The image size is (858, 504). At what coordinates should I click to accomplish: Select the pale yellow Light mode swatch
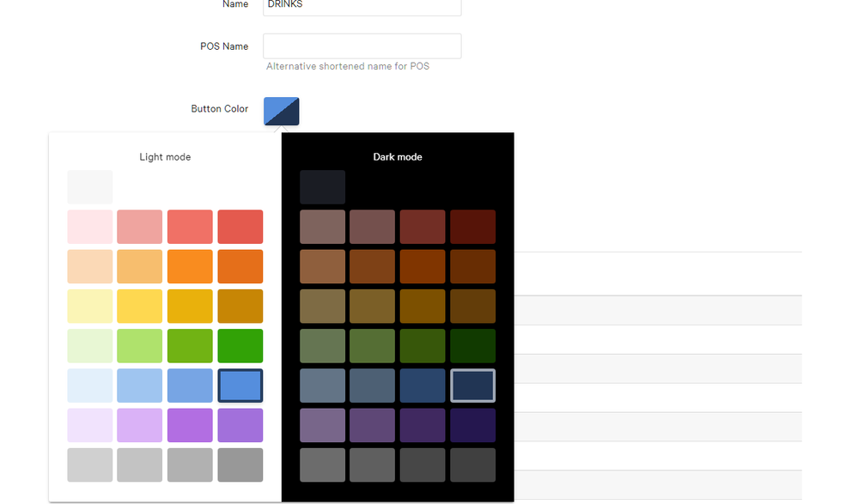(90, 307)
